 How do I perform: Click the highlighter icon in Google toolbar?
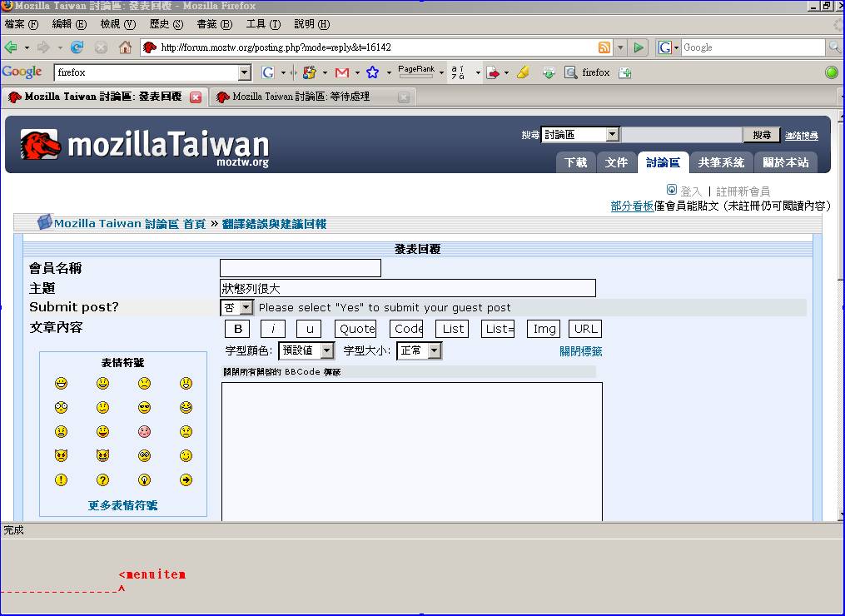(x=523, y=72)
